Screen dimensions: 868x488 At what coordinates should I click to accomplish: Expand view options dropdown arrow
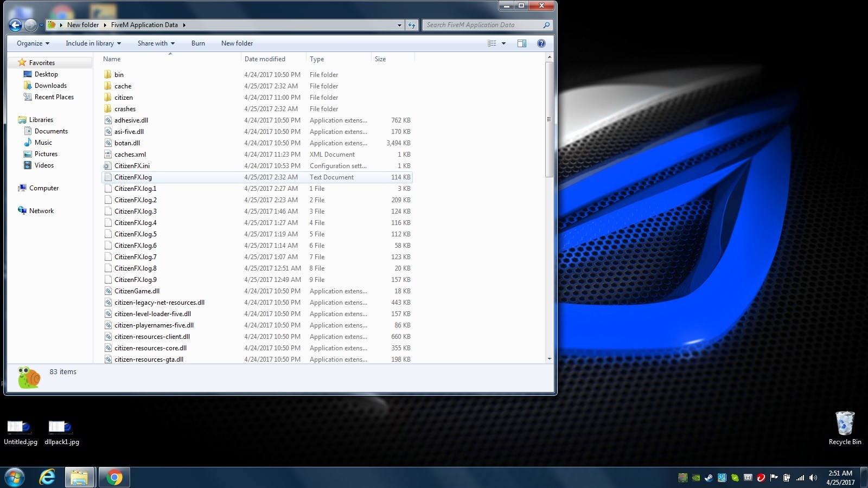tap(503, 43)
